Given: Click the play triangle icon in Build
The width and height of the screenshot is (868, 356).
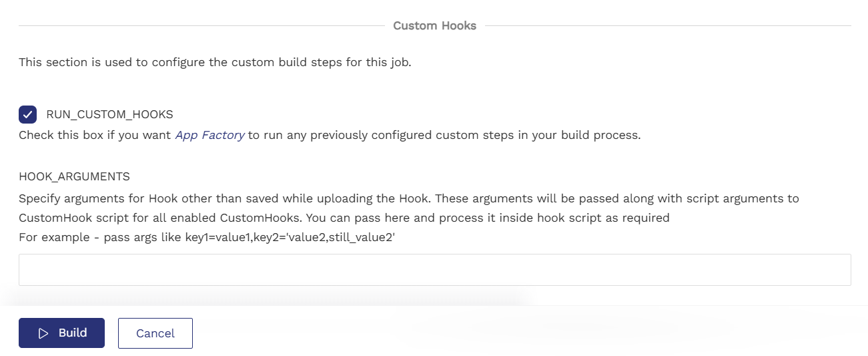Looking at the screenshot, I should (44, 333).
